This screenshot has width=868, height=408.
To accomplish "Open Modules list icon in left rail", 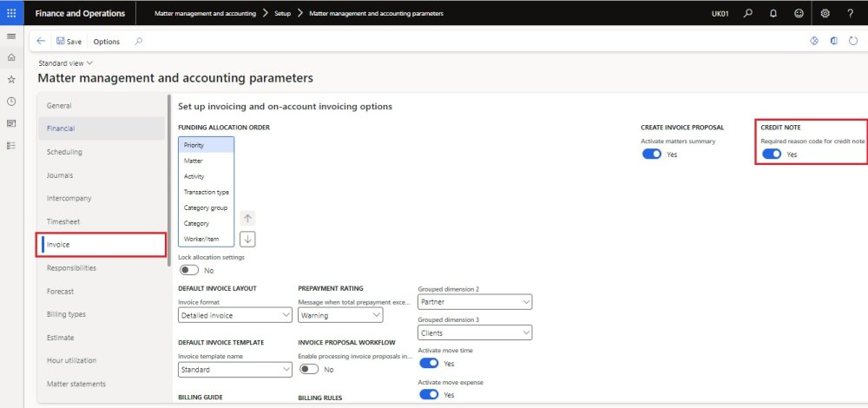I will click(x=11, y=146).
